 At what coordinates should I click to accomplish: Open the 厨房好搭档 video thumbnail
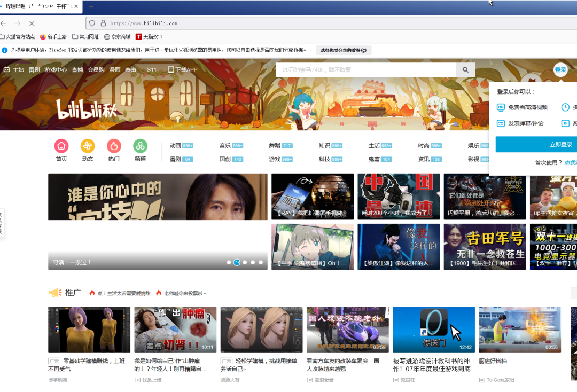coord(520,330)
